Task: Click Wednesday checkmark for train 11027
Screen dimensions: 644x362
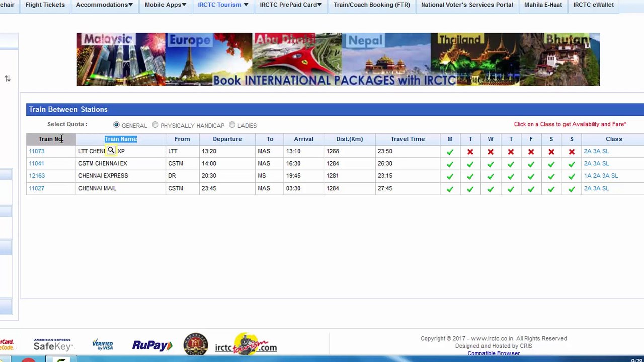Action: pos(491,189)
